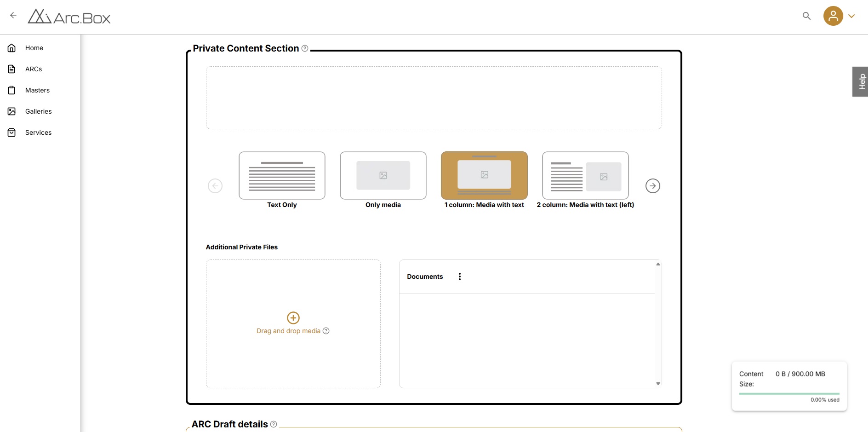
Task: Select 2 column Media with text (left)
Action: (585, 175)
